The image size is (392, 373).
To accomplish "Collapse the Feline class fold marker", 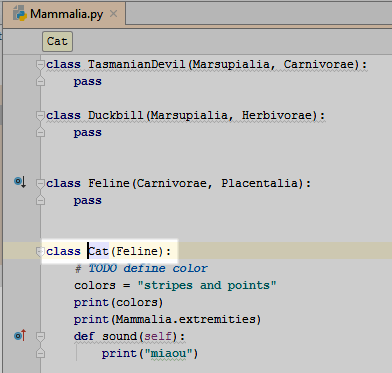I will click(40, 183).
